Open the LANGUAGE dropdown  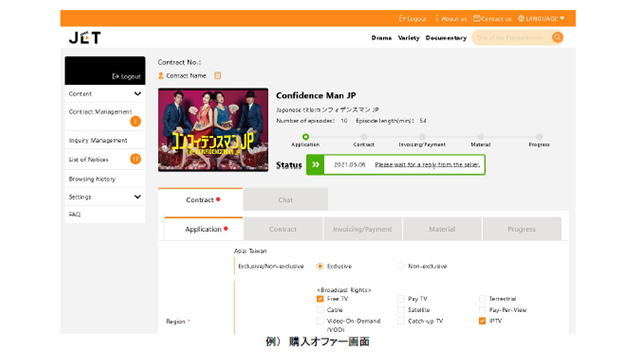point(542,18)
